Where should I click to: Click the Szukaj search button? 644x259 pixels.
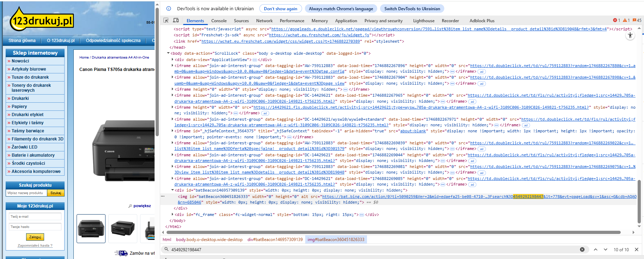click(x=56, y=193)
